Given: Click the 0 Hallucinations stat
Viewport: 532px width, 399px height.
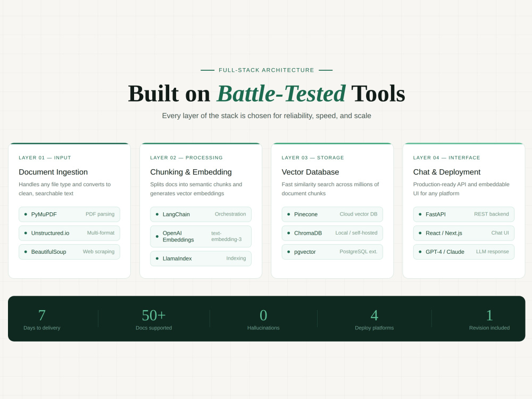Looking at the screenshot, I should coord(263,319).
